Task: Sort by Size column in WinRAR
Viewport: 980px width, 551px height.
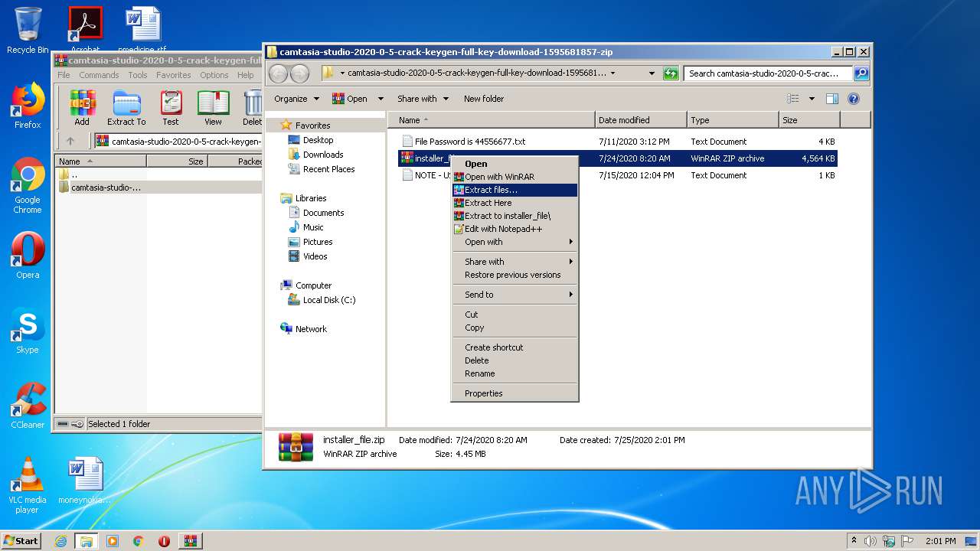Action: point(177,161)
